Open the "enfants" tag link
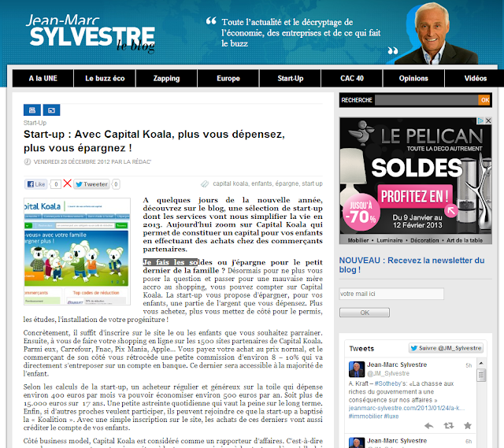Image resolution: width=504 pixels, height=448 pixels. tap(261, 183)
